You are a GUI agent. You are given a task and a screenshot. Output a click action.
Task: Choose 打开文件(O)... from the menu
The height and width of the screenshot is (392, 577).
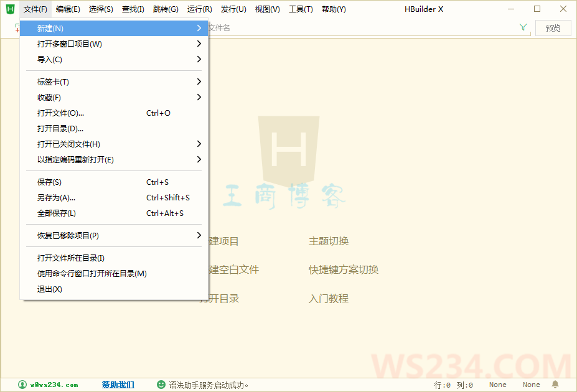pos(114,113)
